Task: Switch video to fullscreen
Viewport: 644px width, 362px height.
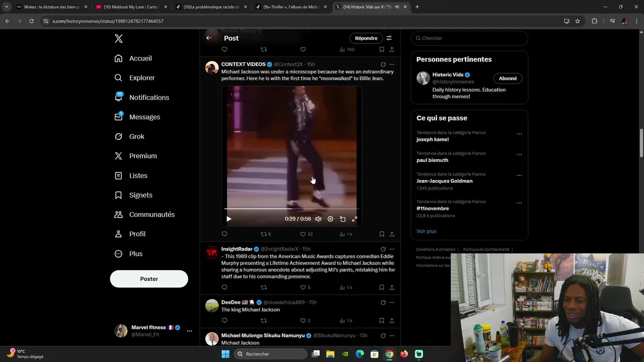Action: point(355,219)
